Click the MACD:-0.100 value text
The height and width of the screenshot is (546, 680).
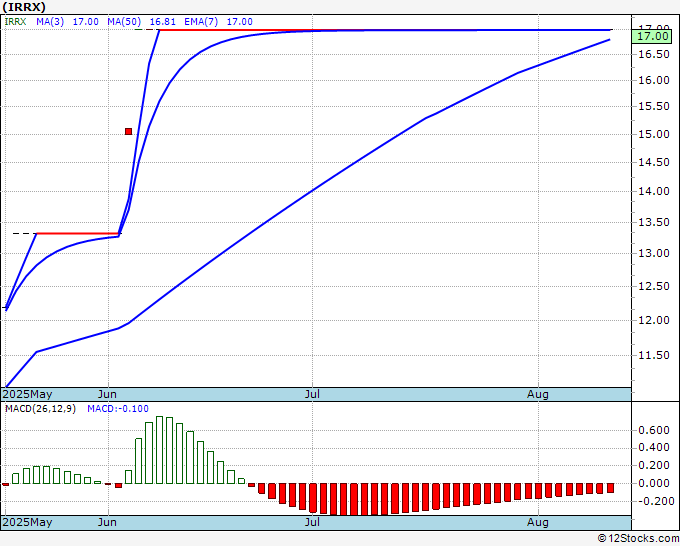point(118,409)
